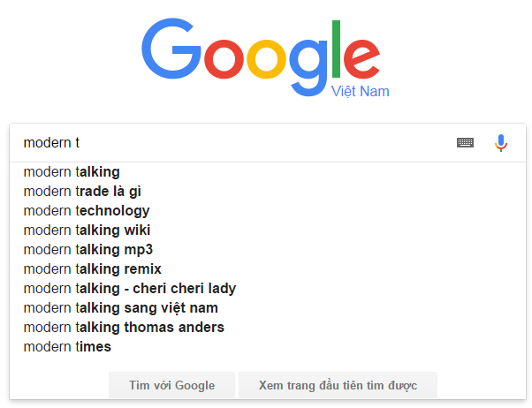This screenshot has width=532, height=408.
Task: Activate voice search microphone icon
Action: (x=501, y=143)
